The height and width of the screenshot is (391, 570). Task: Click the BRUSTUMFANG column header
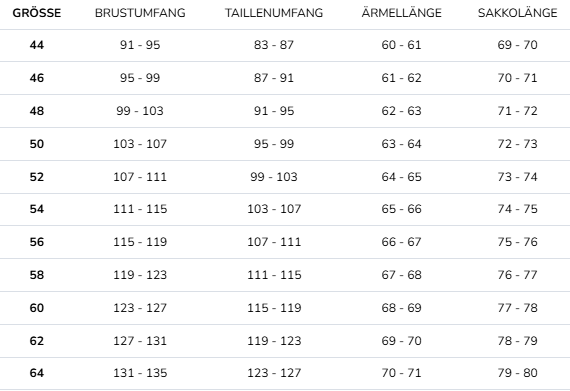(140, 13)
